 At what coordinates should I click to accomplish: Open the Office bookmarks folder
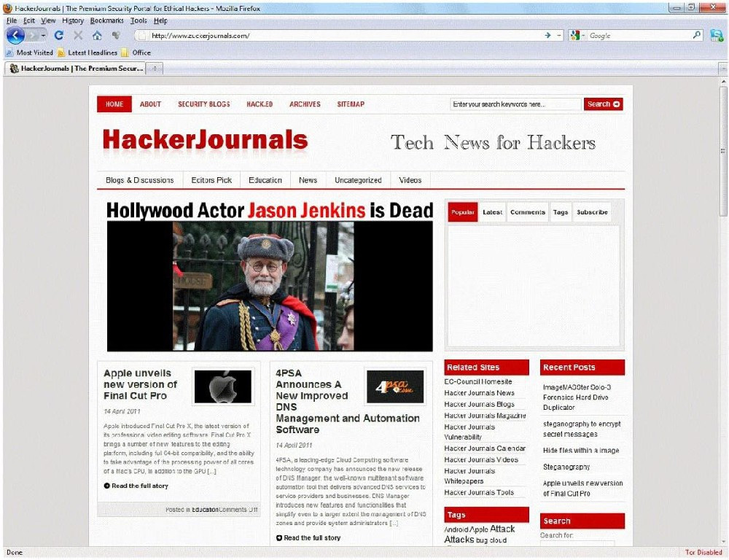136,52
